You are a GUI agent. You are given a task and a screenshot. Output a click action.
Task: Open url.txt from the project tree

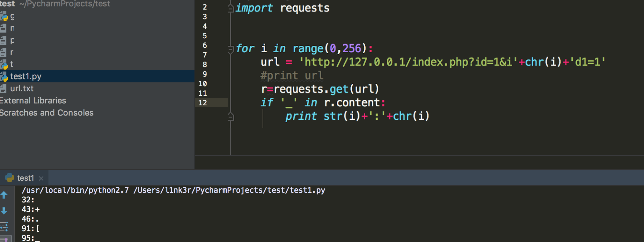point(22,88)
